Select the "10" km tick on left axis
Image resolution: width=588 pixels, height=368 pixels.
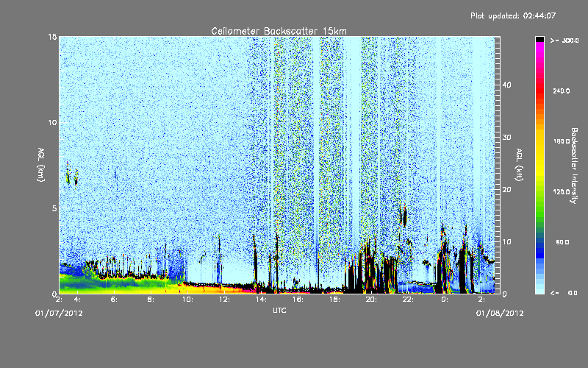[x=52, y=122]
